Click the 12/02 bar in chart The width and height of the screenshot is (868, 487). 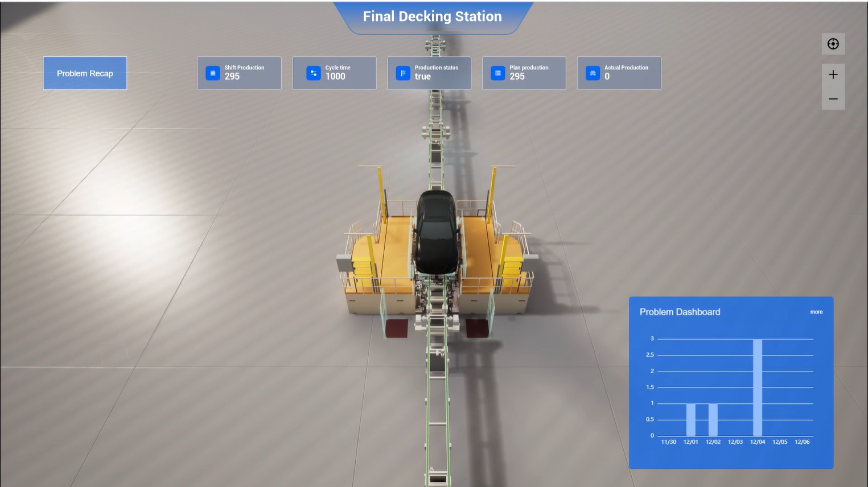[x=713, y=420]
